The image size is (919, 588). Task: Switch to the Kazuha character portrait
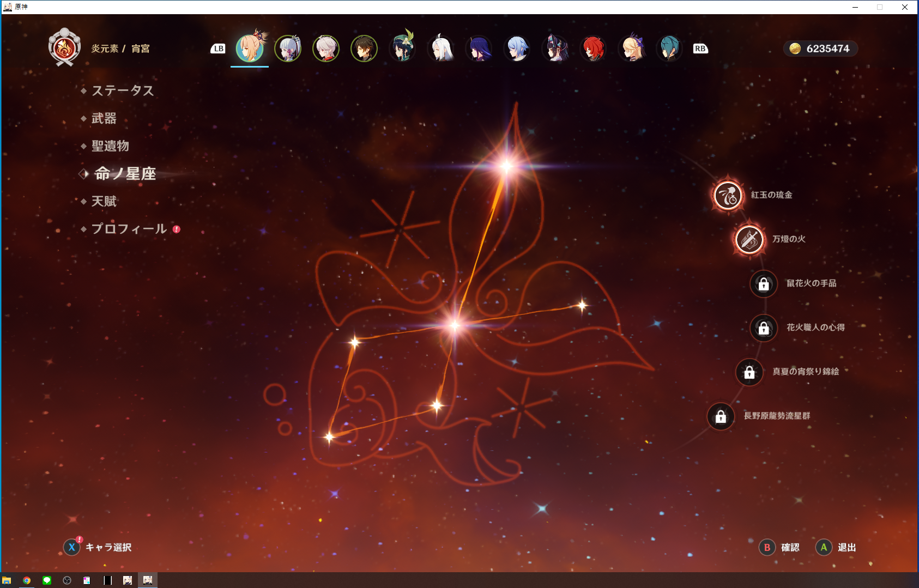326,49
